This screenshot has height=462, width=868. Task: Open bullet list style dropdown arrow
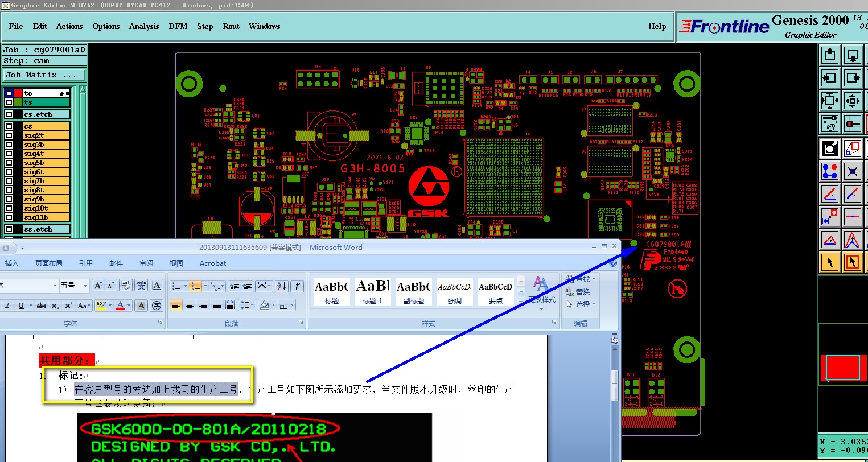[x=185, y=286]
